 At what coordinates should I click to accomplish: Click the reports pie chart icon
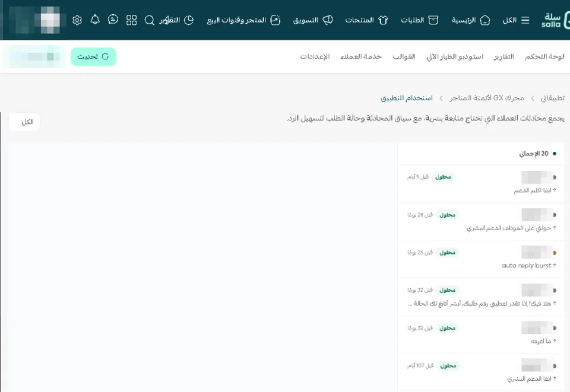pyautogui.click(x=189, y=20)
